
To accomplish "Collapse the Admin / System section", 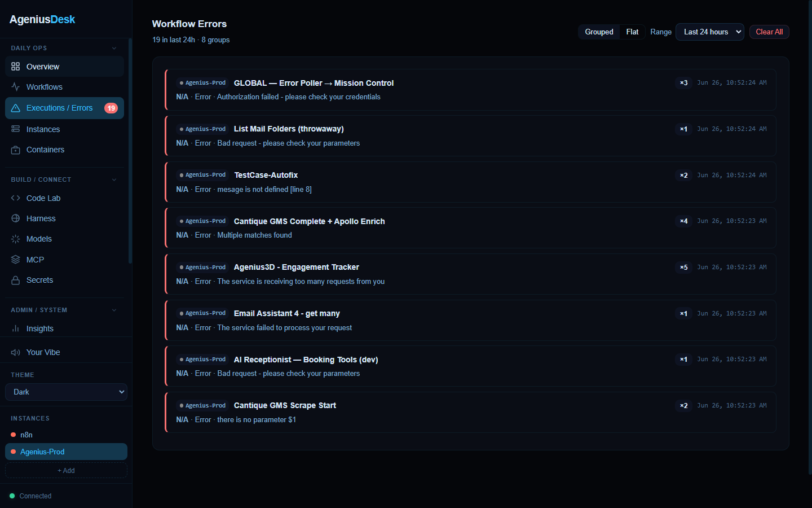I will click(x=114, y=310).
